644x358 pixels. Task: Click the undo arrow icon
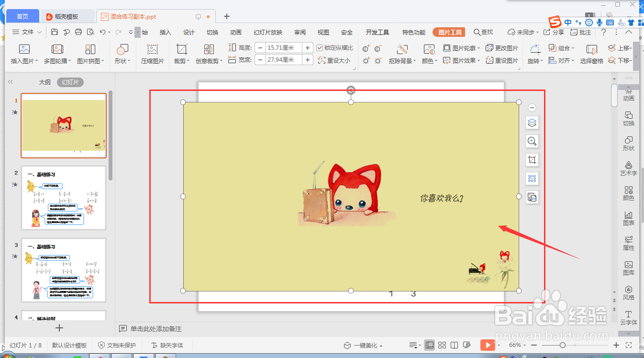coord(102,32)
